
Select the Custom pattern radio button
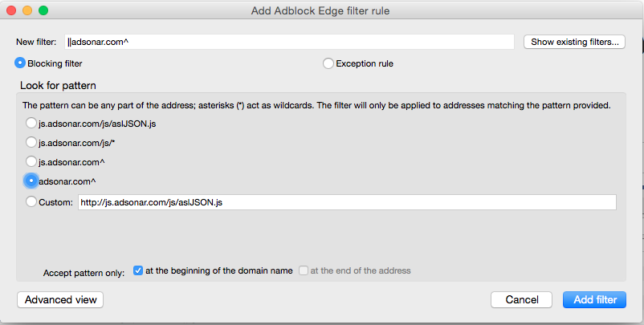click(x=31, y=202)
